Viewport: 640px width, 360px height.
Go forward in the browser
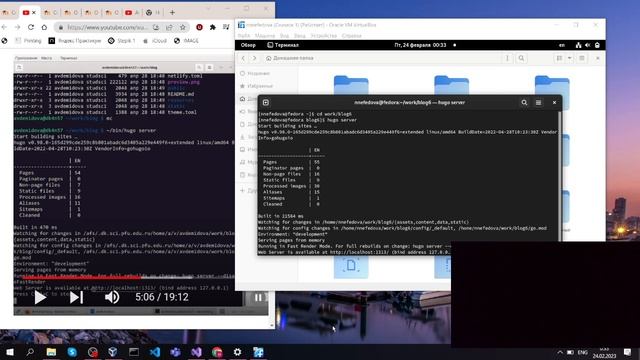[18, 27]
